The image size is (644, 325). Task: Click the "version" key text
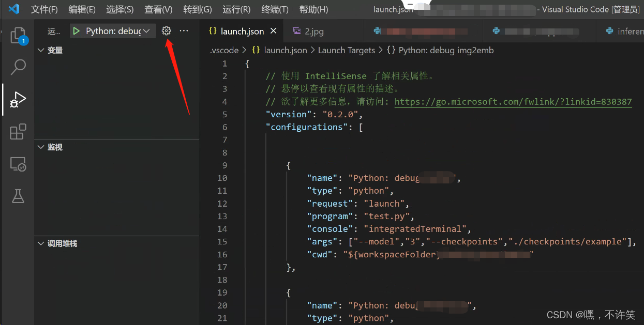(x=289, y=114)
